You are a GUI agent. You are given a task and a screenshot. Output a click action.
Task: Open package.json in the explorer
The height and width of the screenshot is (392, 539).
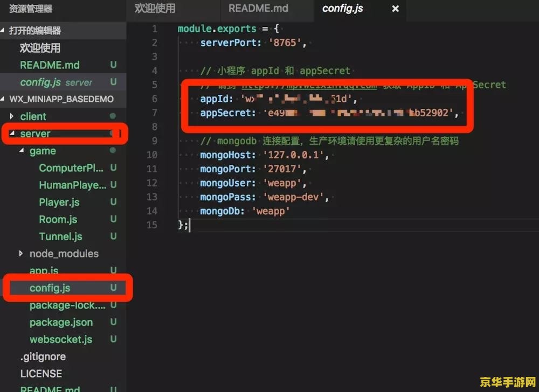point(61,322)
